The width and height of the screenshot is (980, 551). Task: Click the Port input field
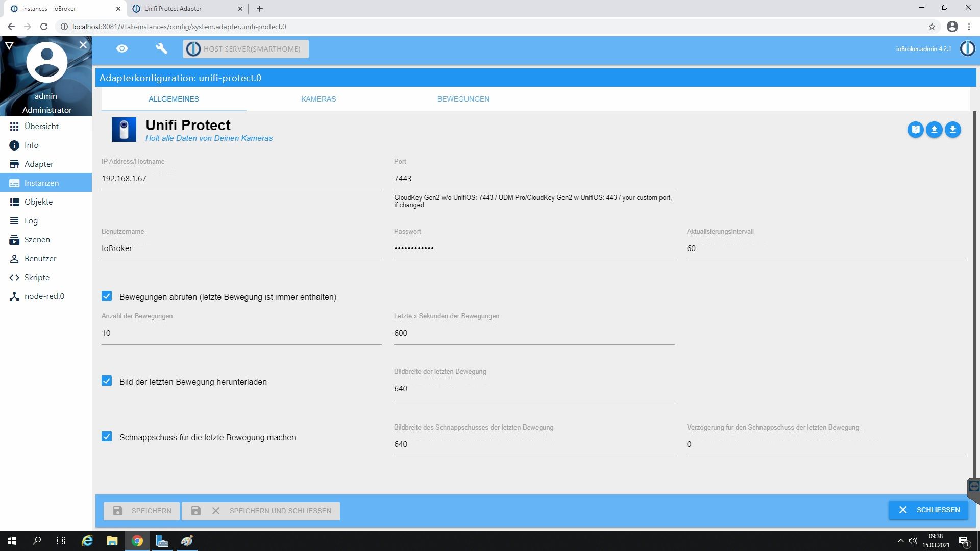click(534, 179)
